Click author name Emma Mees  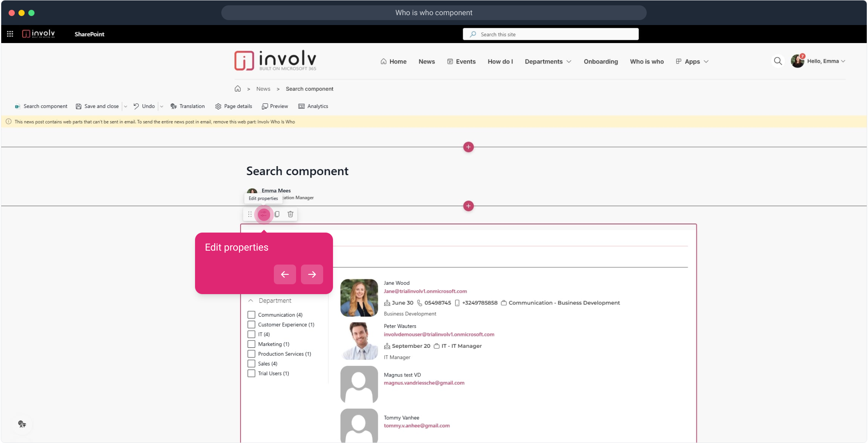(276, 190)
